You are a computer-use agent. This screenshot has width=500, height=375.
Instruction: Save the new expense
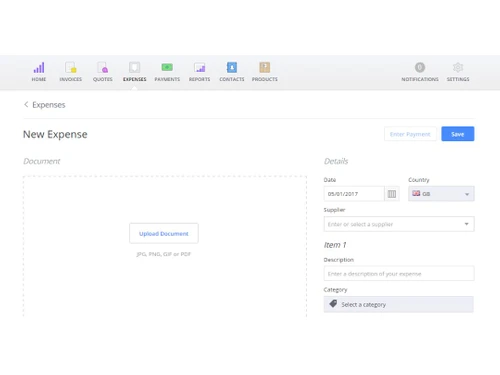pyautogui.click(x=458, y=134)
